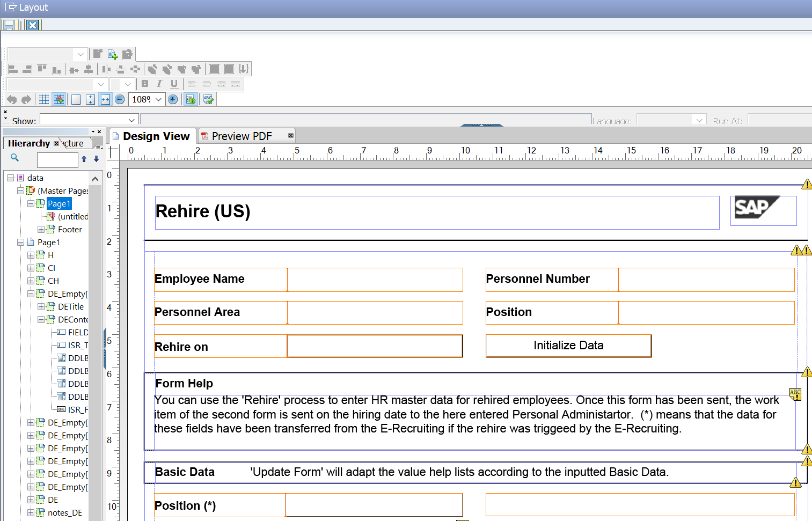This screenshot has height=521, width=812.
Task: Click the magnifier search icon in Hierarchy panel
Action: [14, 158]
